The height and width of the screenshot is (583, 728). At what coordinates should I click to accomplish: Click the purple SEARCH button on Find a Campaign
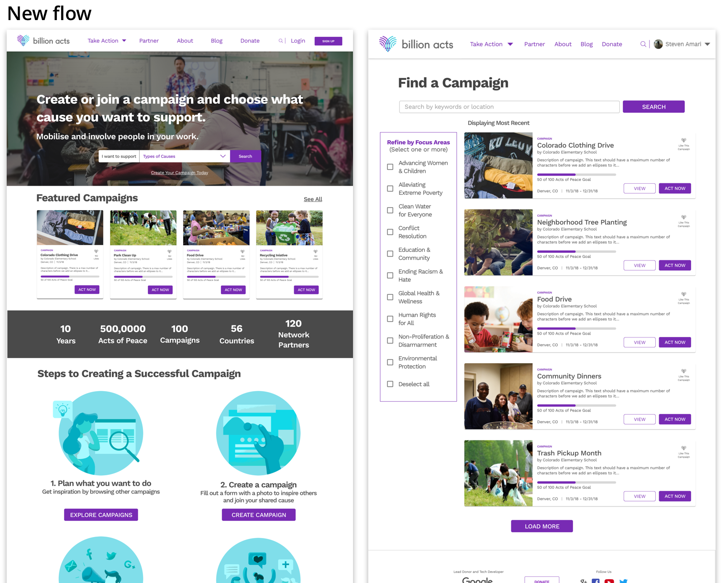[653, 107]
